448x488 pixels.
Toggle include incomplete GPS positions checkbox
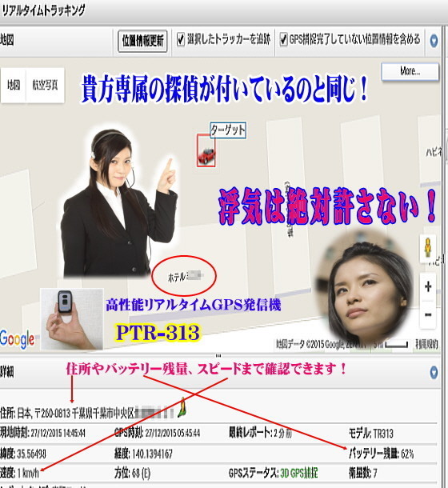point(283,40)
